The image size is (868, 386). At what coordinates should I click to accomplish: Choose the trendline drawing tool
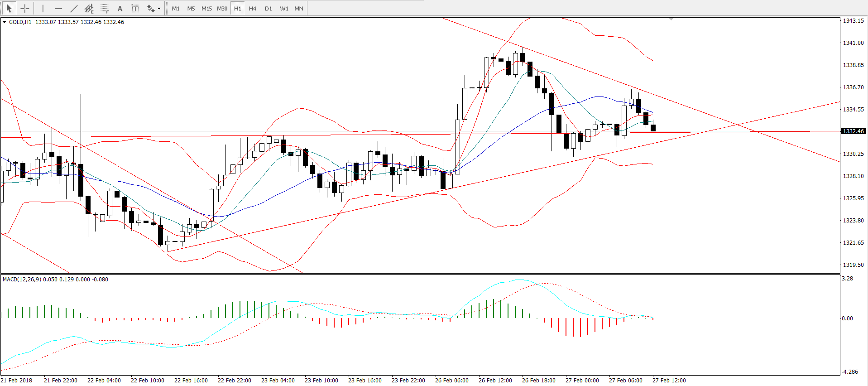coord(74,8)
